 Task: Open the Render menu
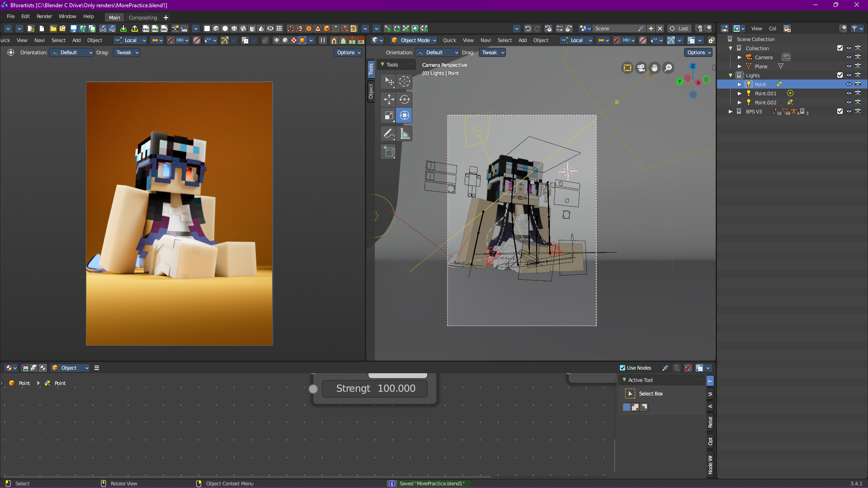pyautogui.click(x=44, y=16)
